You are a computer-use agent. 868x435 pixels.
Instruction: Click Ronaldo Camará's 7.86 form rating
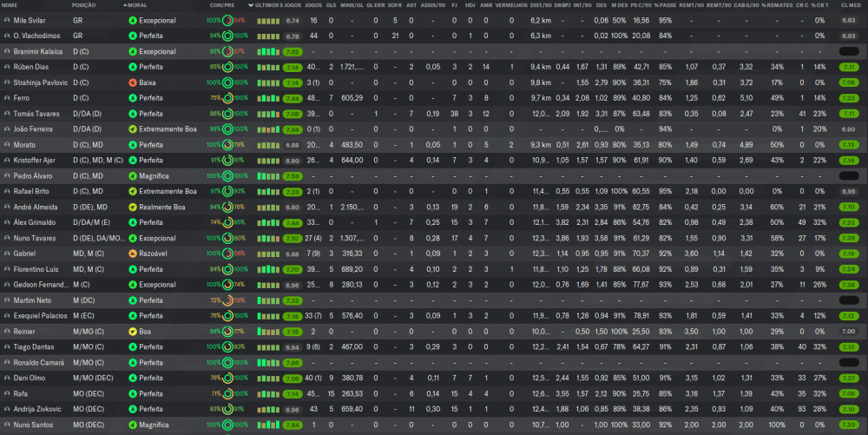click(293, 363)
